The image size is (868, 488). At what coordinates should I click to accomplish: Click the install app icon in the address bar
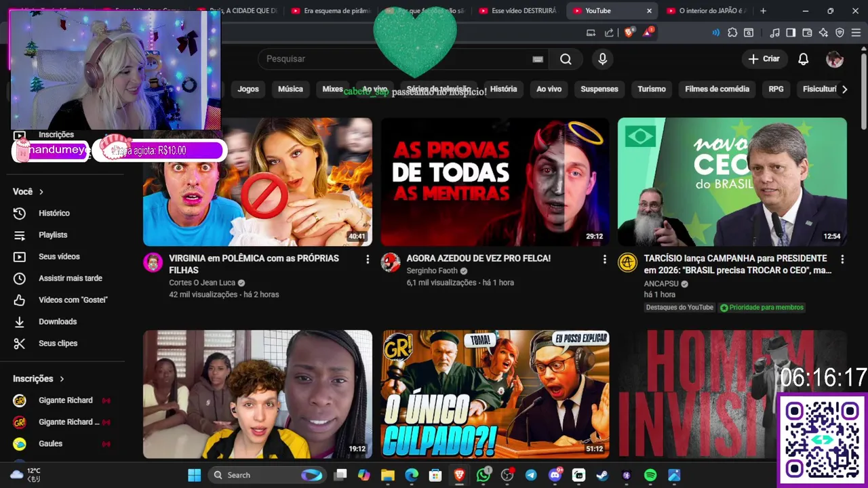591,33
